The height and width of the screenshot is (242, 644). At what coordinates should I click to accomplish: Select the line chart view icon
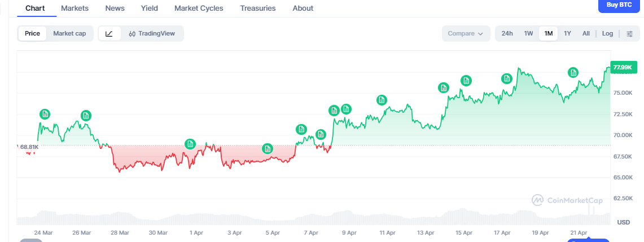point(109,33)
